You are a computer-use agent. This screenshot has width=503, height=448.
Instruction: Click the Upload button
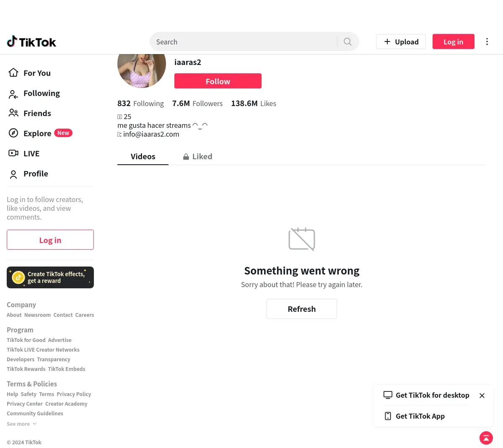point(401,41)
